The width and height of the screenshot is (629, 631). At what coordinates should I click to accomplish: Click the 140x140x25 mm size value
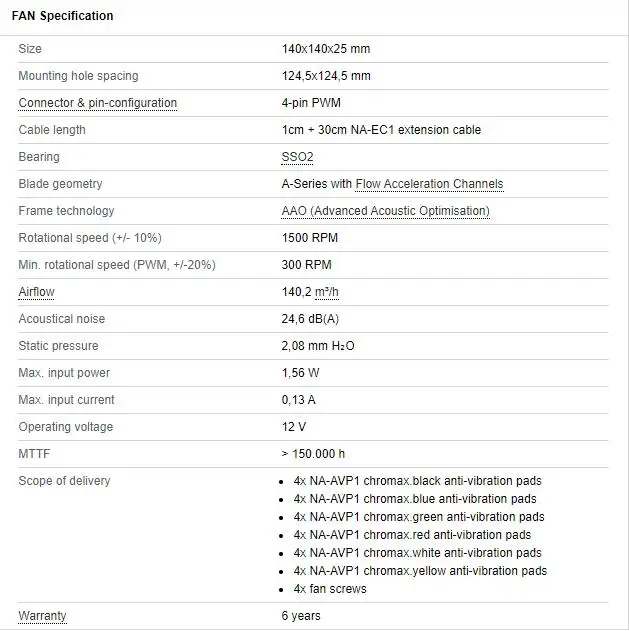point(326,49)
